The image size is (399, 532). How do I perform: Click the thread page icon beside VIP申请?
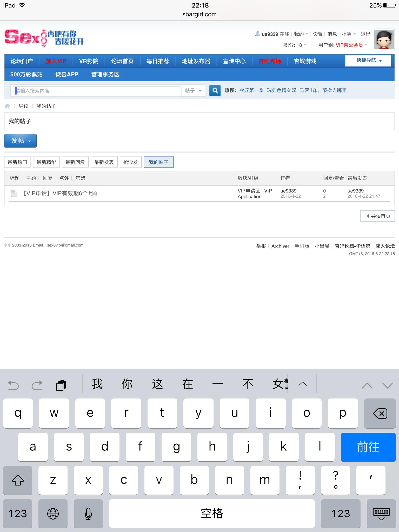[14, 194]
